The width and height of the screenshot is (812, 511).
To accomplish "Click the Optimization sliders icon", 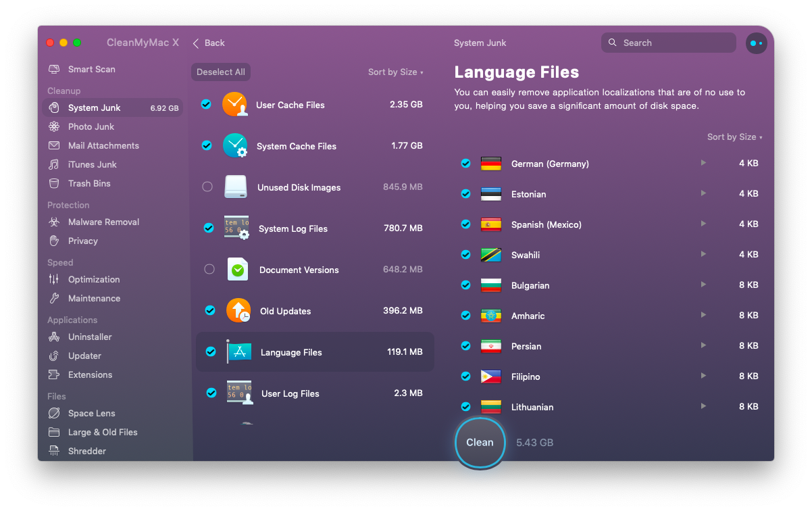I will pyautogui.click(x=54, y=280).
